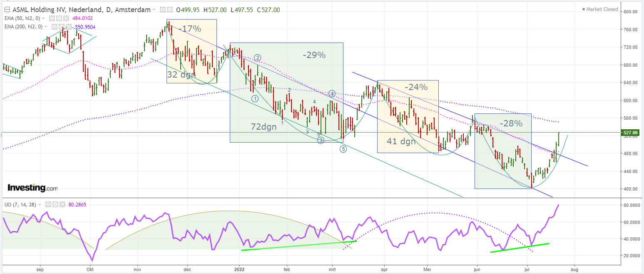The height and width of the screenshot is (274, 644).
Task: Select the -24% text annotation
Action: 416,87
